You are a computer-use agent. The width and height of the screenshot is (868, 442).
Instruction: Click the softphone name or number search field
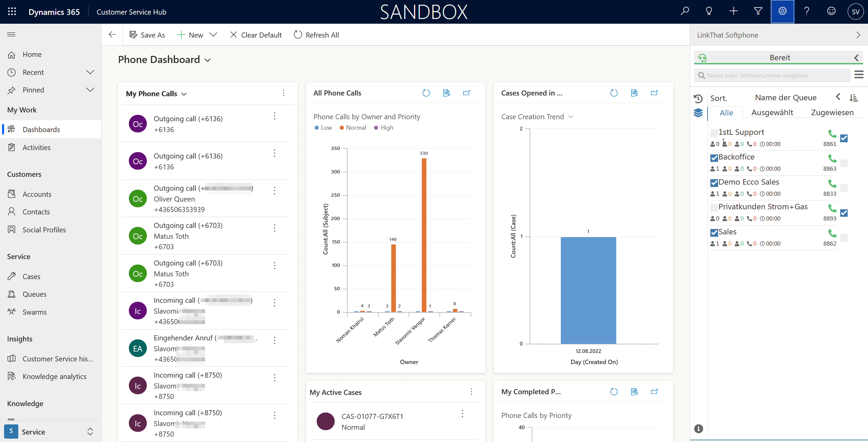772,76
